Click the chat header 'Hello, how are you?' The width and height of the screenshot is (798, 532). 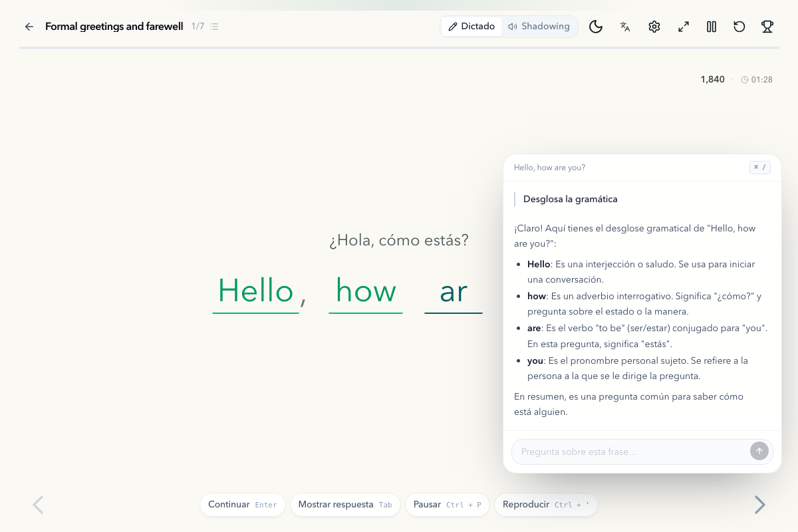[x=549, y=168]
